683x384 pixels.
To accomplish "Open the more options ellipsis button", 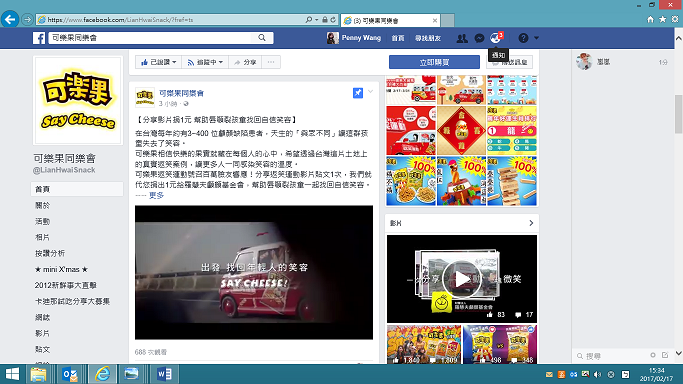I will coord(271,62).
